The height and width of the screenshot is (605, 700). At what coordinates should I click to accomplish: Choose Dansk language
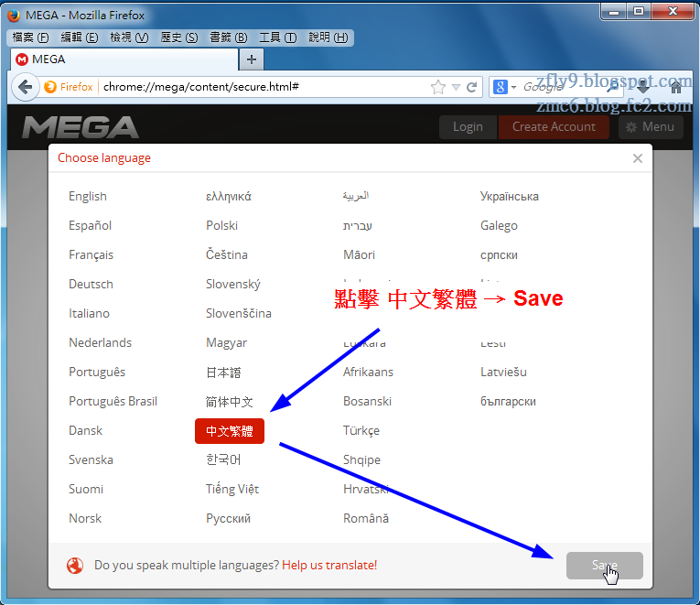[85, 430]
